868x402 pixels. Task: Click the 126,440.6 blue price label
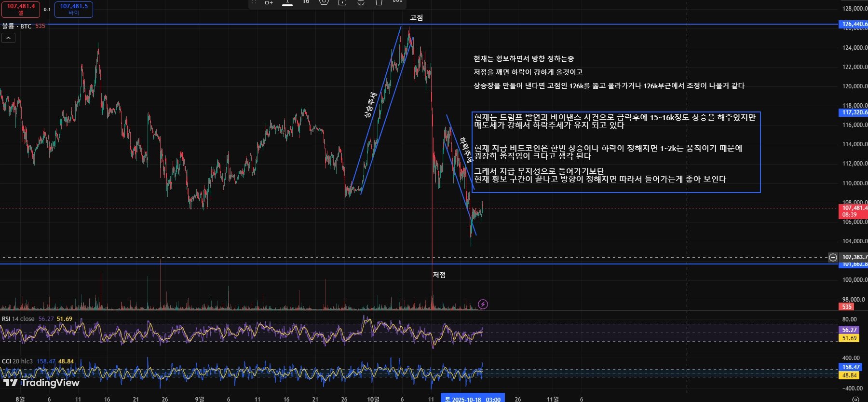tap(854, 24)
